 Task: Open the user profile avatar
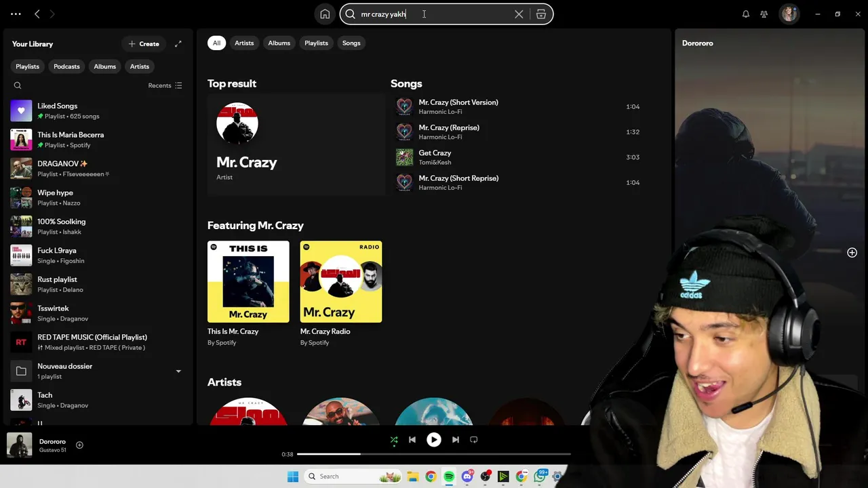coord(789,14)
